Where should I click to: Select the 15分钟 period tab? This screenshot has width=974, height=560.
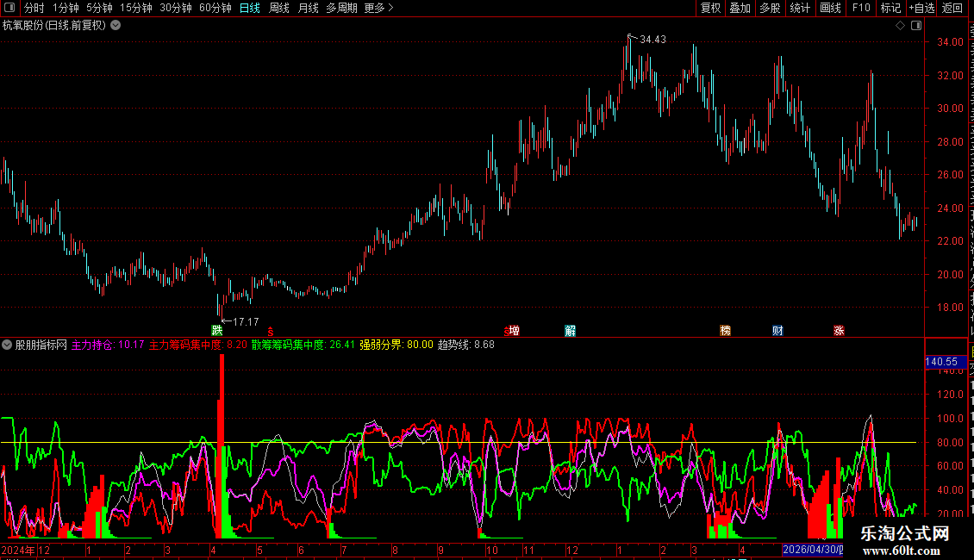click(135, 8)
